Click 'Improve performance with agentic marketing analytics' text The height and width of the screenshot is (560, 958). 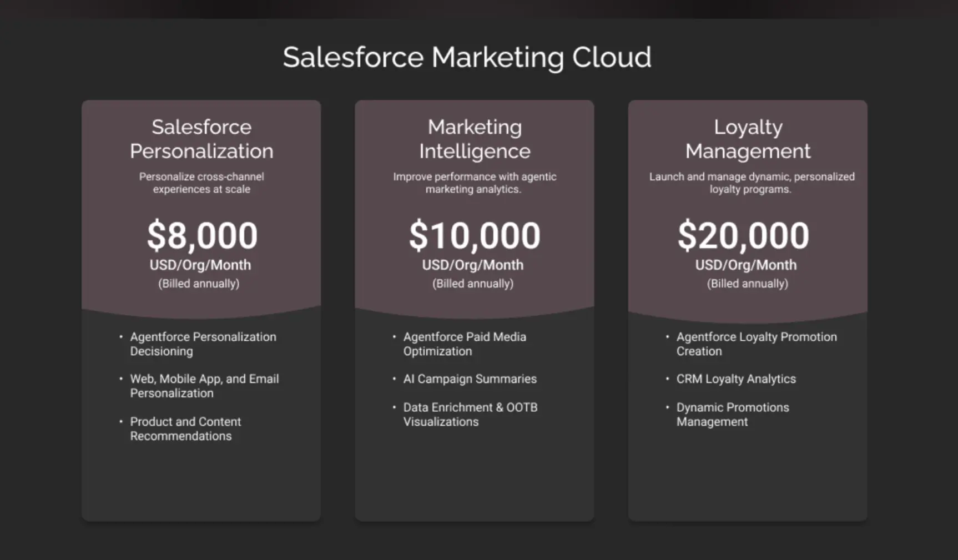(x=475, y=183)
